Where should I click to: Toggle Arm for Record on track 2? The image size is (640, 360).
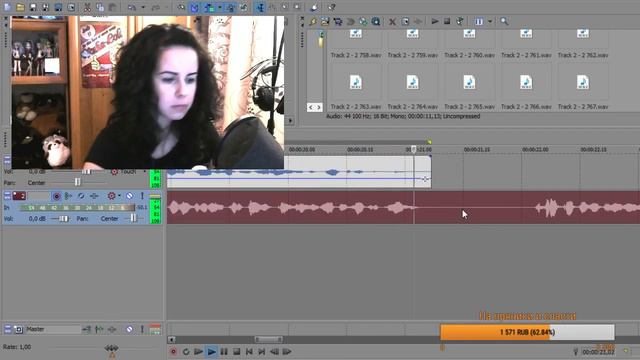click(57, 196)
